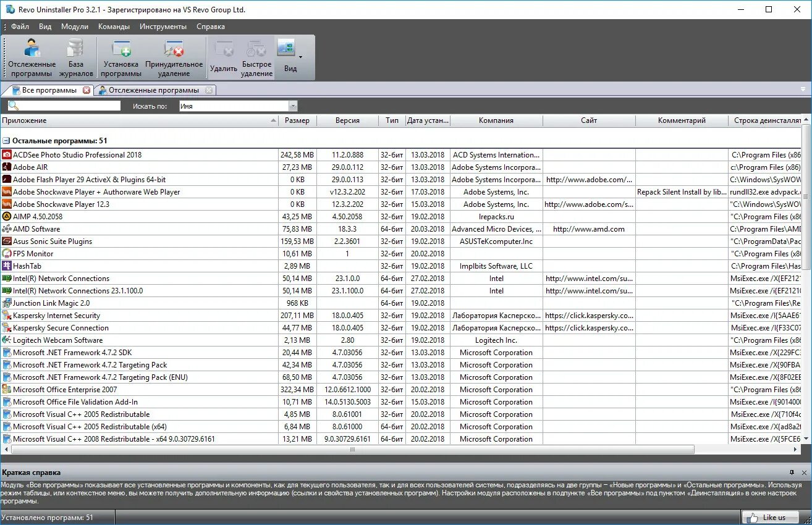Sort by the Версия column header
Screen dimensions: 812x525
pos(347,120)
